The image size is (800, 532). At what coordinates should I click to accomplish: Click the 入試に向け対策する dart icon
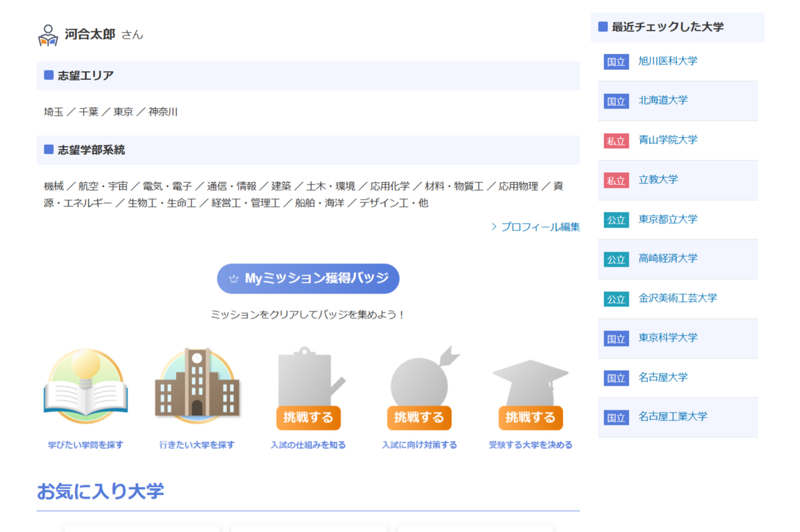[419, 381]
